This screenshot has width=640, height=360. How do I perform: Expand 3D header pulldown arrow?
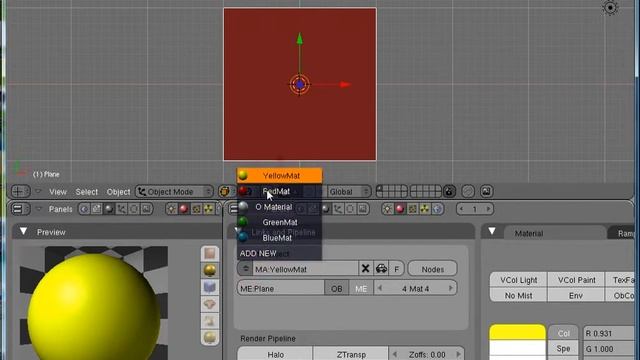coord(38,191)
